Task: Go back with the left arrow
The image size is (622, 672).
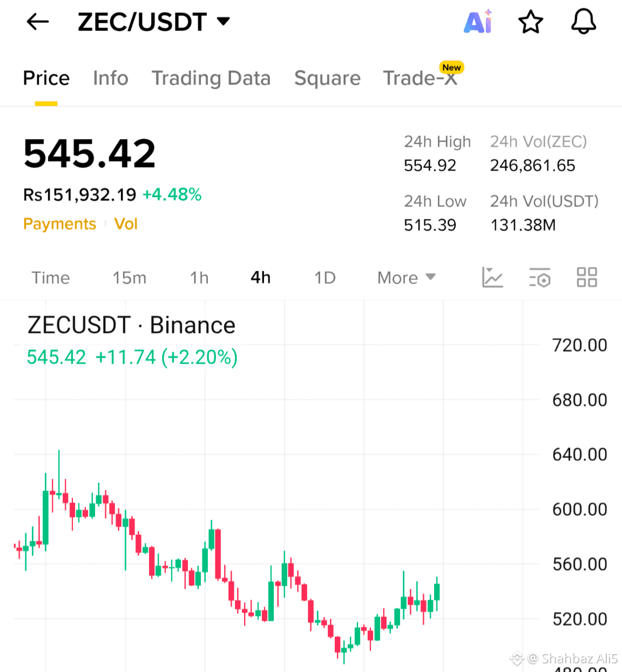Action: point(38,22)
